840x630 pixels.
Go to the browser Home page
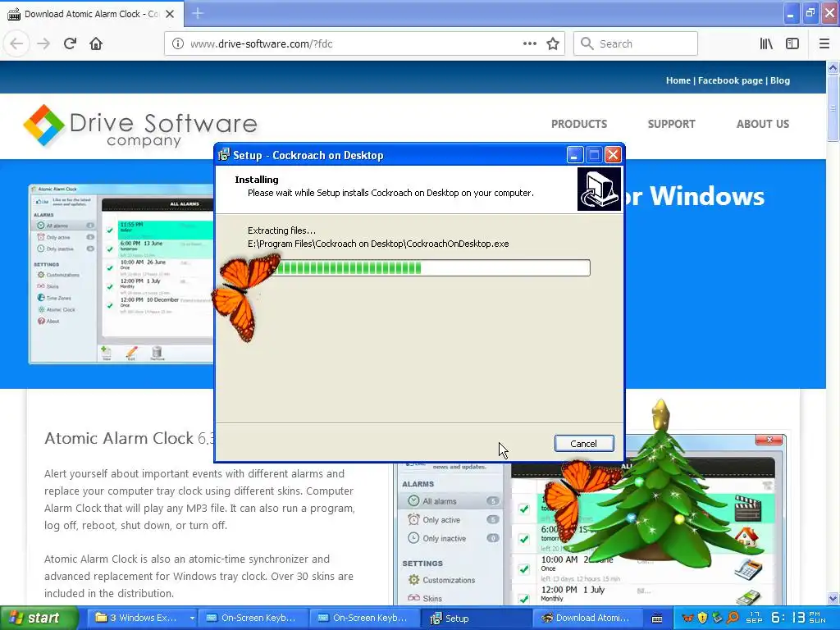click(96, 43)
